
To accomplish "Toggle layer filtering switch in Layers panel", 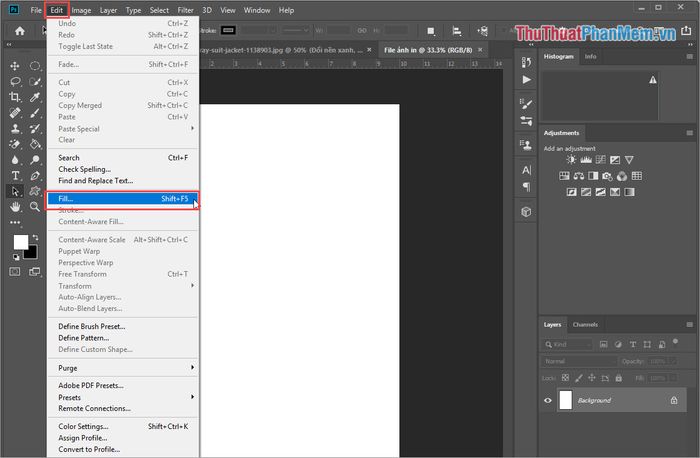I will pyautogui.click(x=675, y=343).
